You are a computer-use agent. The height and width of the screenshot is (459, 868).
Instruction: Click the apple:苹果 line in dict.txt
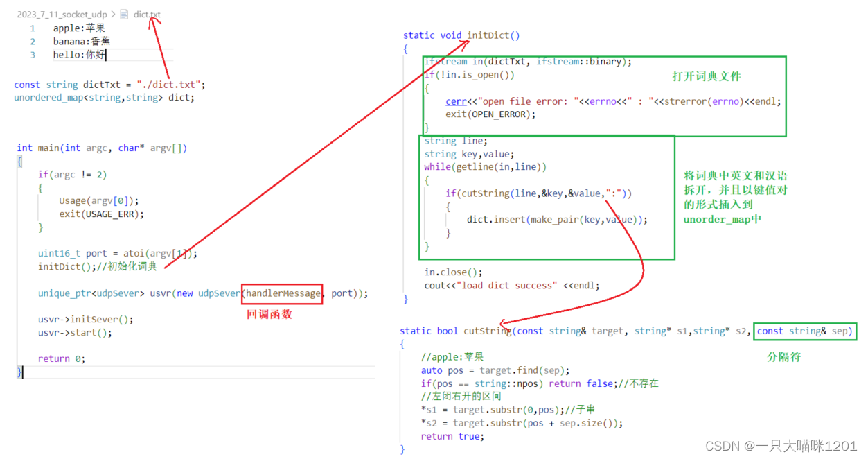tap(78, 28)
